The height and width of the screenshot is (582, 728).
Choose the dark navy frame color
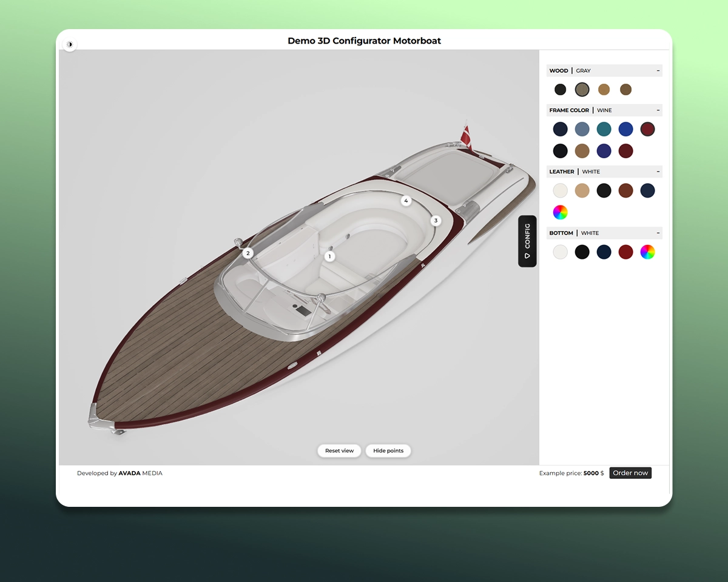(x=561, y=129)
